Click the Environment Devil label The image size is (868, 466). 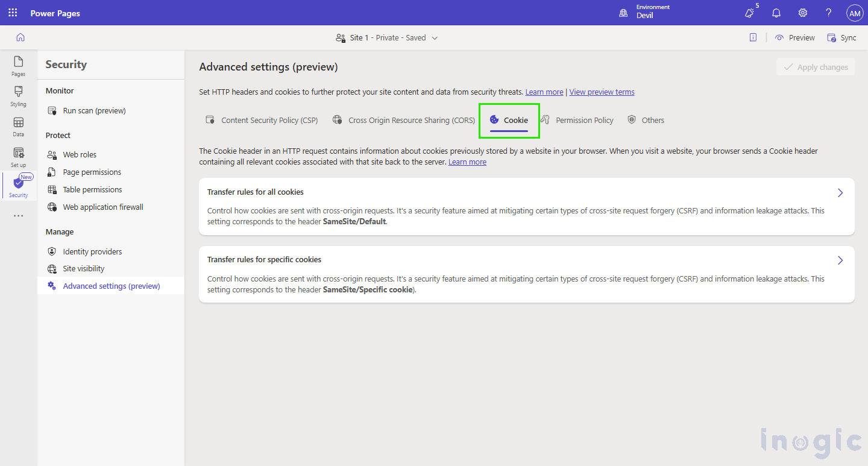click(x=653, y=11)
